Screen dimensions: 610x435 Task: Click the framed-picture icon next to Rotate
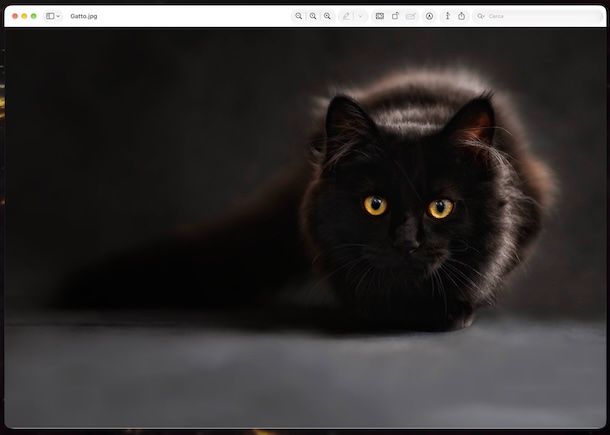(x=380, y=16)
